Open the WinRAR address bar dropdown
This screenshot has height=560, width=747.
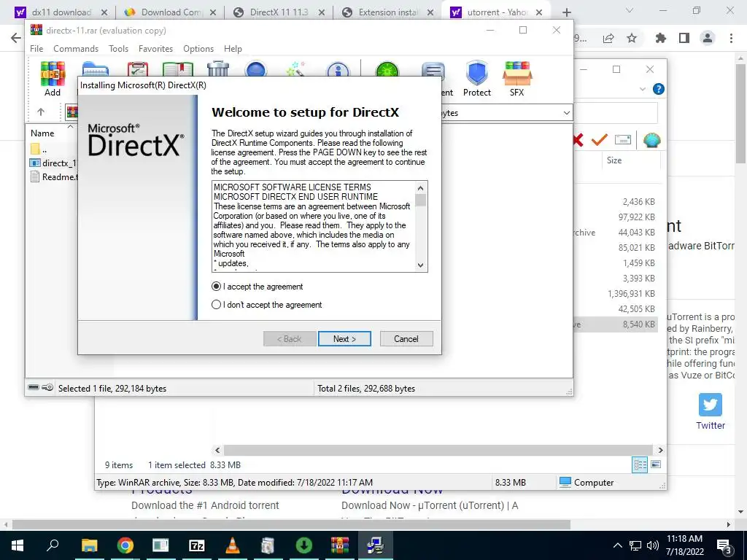click(566, 113)
